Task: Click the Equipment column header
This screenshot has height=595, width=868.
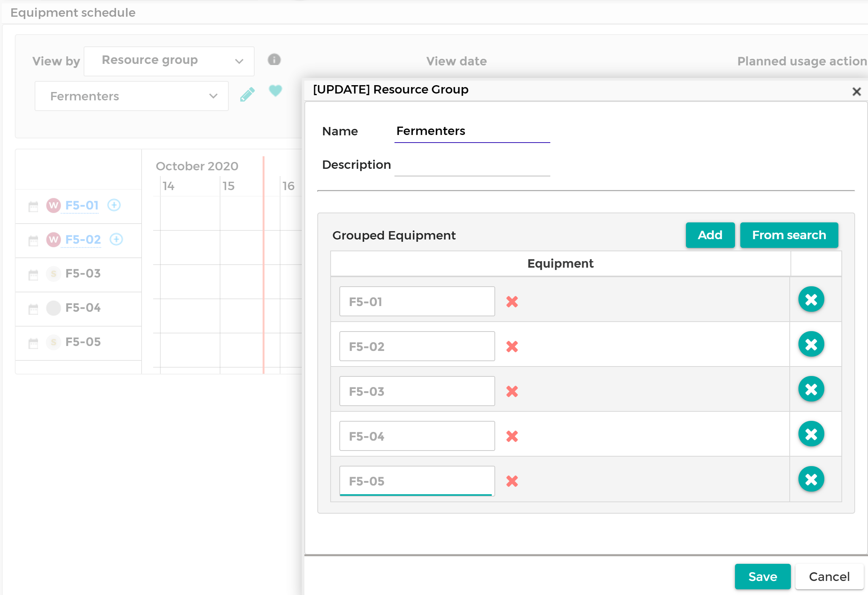Action: click(x=560, y=263)
